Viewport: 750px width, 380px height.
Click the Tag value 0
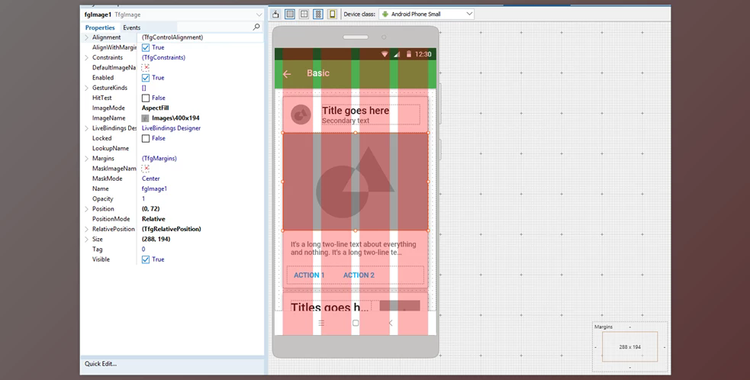point(143,249)
